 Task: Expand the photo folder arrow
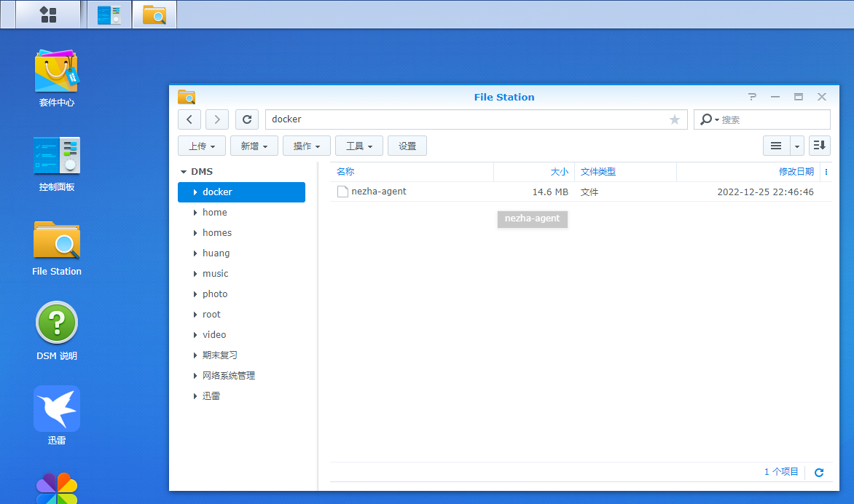[x=195, y=294]
